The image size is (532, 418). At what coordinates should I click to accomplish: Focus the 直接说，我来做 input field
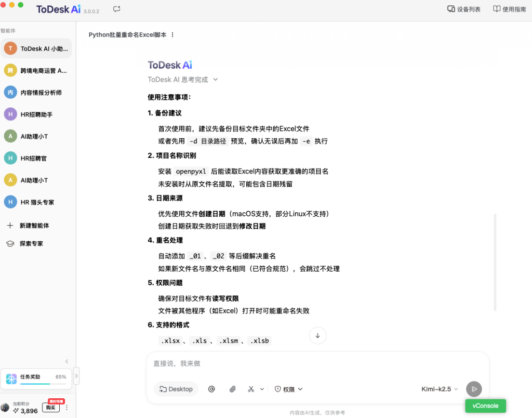pyautogui.click(x=318, y=364)
